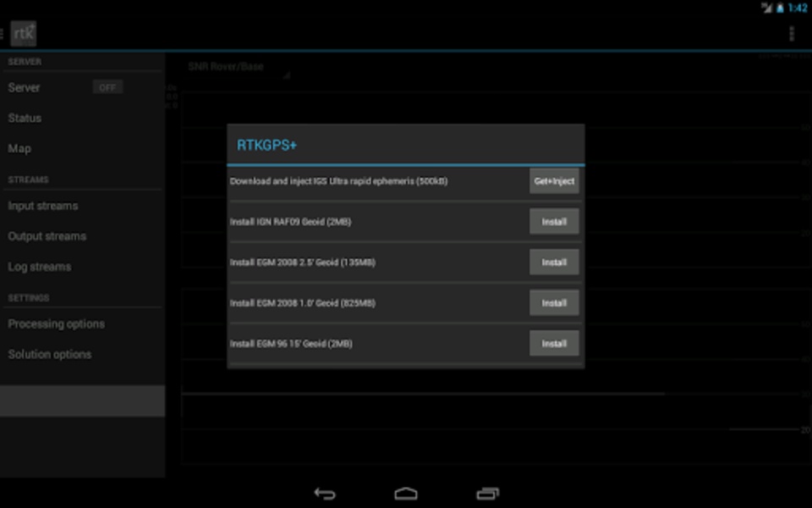Click the Server row label
Screen dimensions: 812x508
[24, 87]
